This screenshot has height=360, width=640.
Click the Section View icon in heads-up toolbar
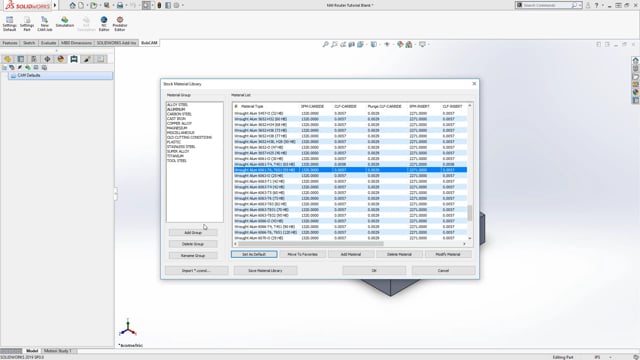click(351, 44)
